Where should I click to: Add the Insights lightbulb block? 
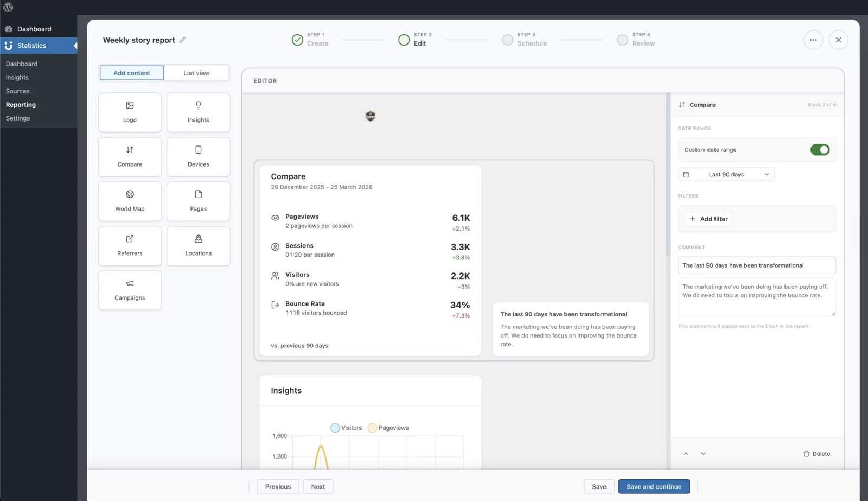pyautogui.click(x=198, y=112)
